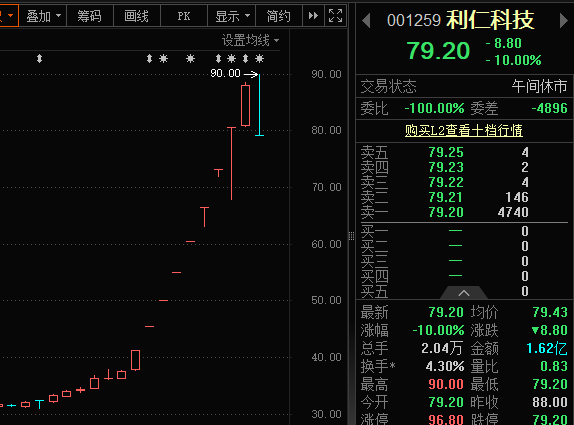Click the PK compare button
574x425 pixels.
[x=184, y=16]
